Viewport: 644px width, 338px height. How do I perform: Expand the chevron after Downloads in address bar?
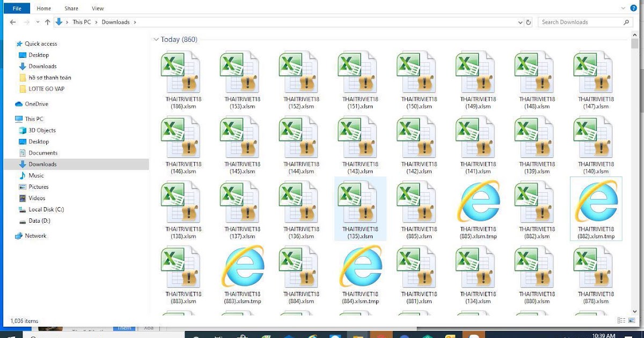[135, 22]
